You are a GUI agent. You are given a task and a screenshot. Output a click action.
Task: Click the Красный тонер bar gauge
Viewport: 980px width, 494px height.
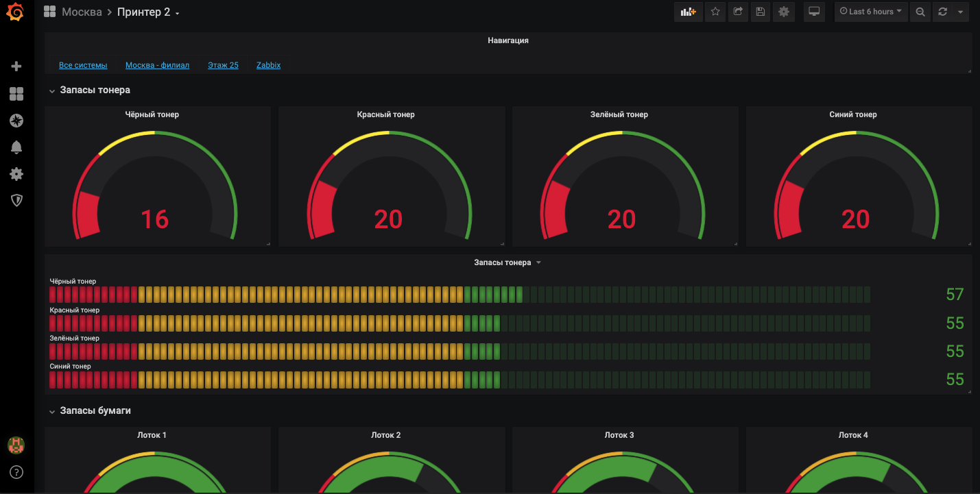coord(460,323)
